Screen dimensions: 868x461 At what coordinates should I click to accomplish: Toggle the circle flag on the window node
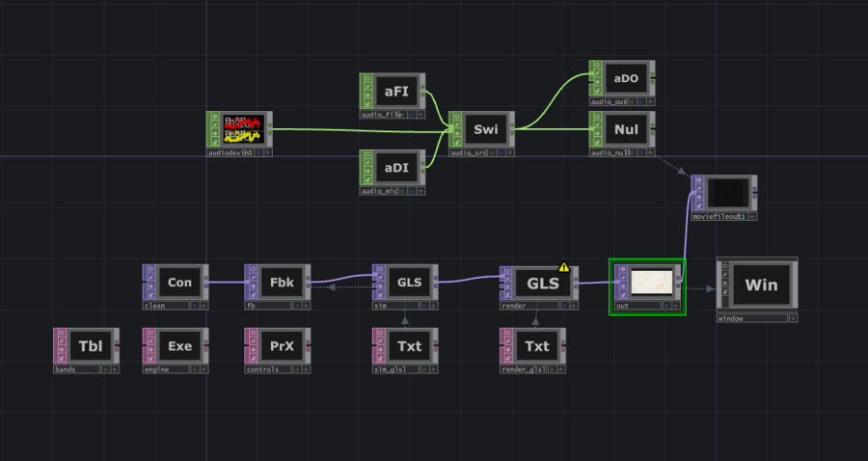click(x=725, y=266)
